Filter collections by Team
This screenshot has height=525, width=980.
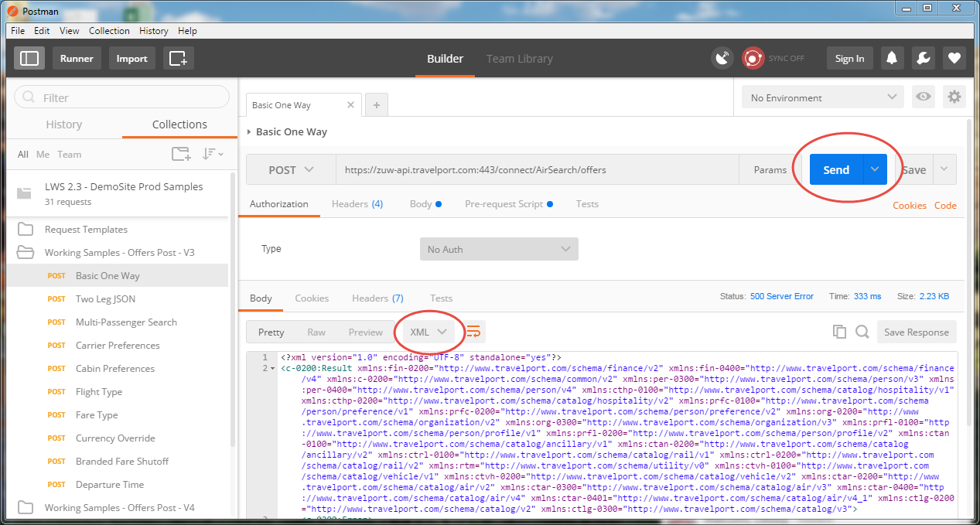coord(69,154)
